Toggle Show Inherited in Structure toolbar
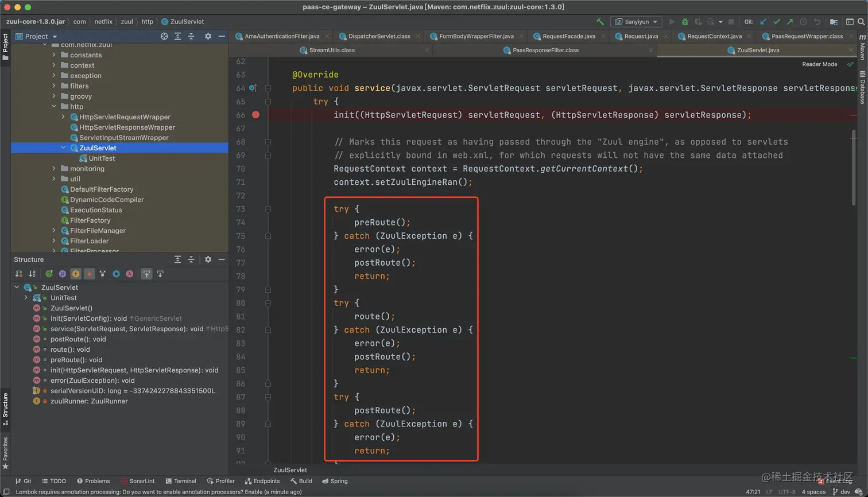868x497 pixels. 49,274
